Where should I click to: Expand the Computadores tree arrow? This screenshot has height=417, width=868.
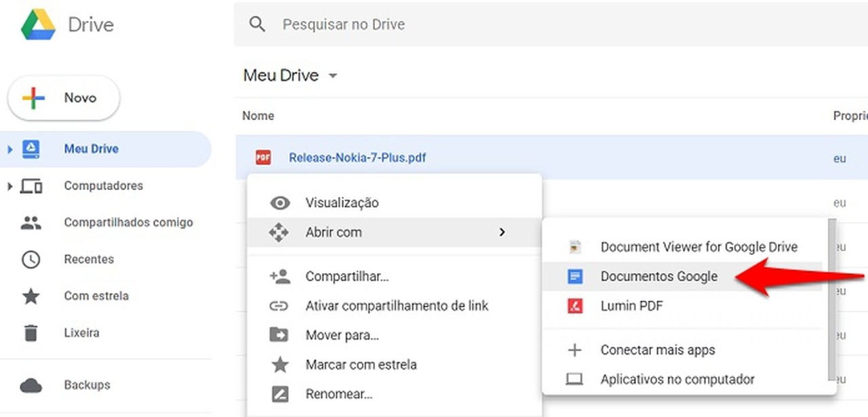click(x=9, y=186)
